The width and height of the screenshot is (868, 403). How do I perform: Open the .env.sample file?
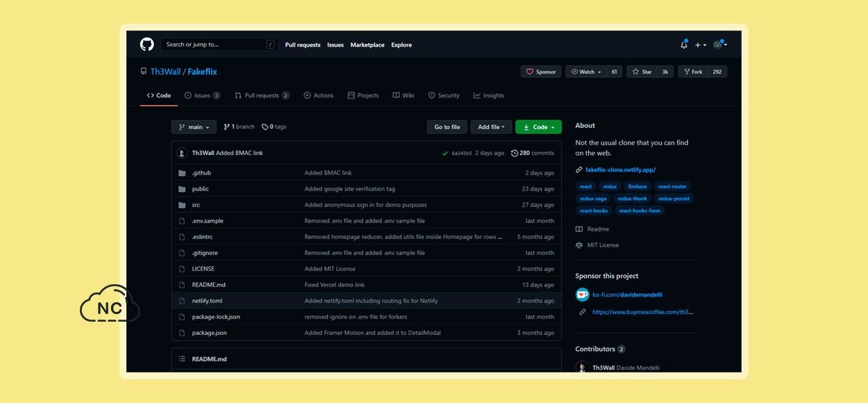pos(208,221)
